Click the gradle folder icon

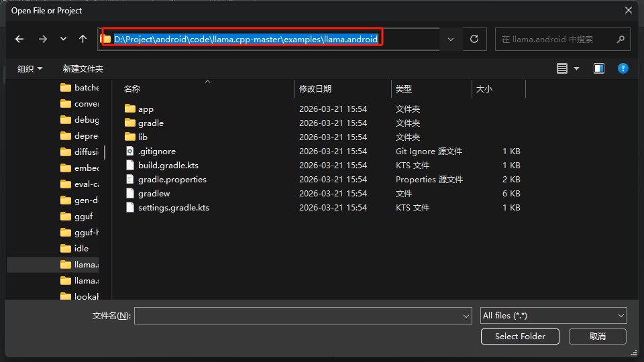[129, 122]
